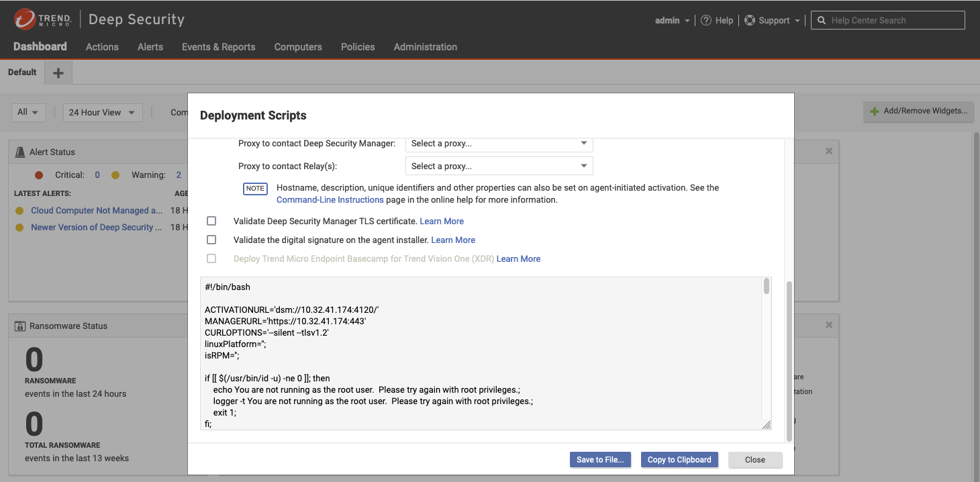This screenshot has width=980, height=482.
Task: Click the yellow Warning alert indicator dot
Action: point(115,175)
